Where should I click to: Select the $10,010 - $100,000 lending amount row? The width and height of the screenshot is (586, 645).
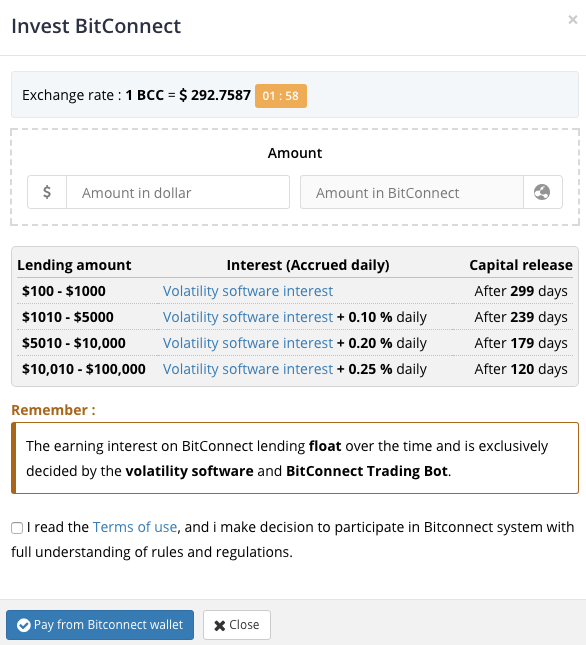coord(295,369)
